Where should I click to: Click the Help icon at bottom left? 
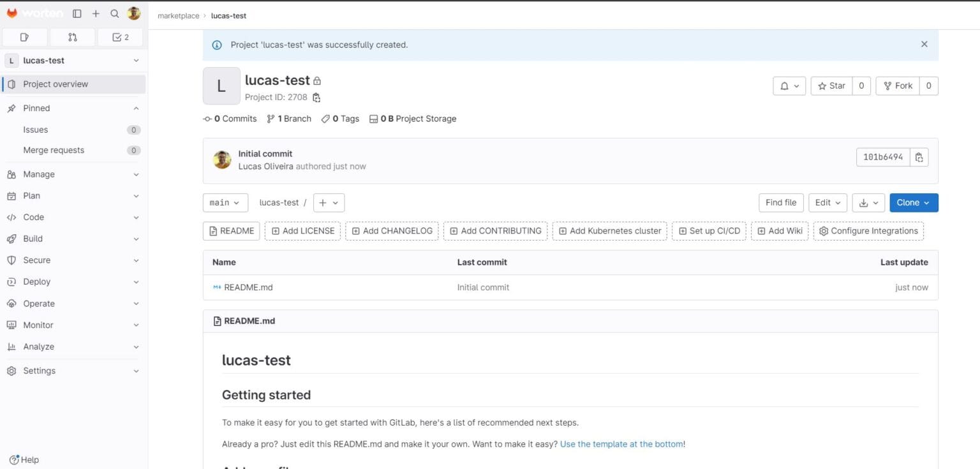coord(24,459)
